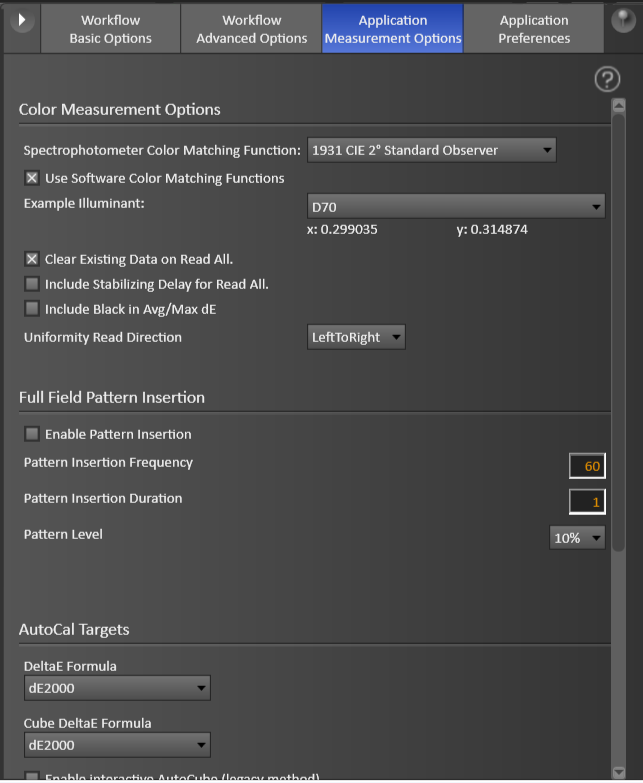The image size is (643, 783).
Task: Click the scrollbar up arrow
Action: (619, 105)
